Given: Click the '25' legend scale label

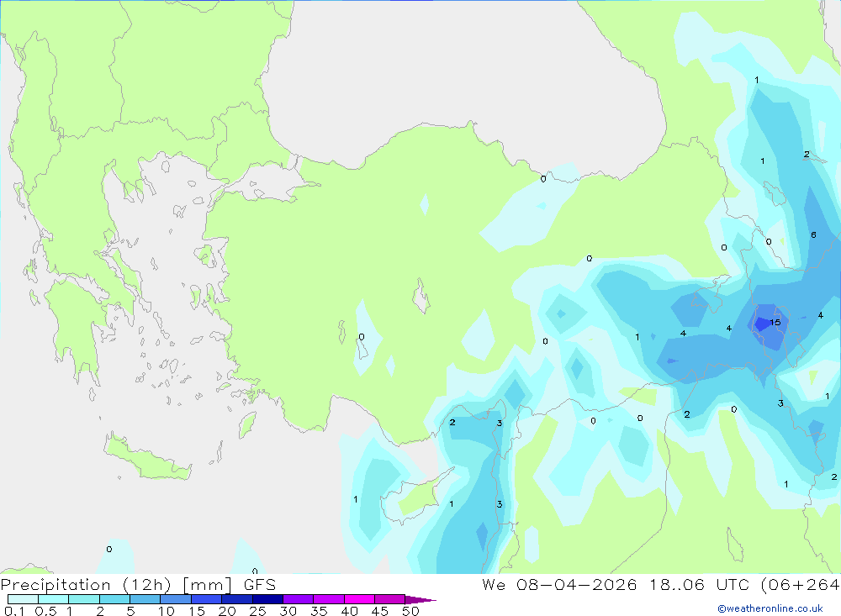Looking at the screenshot, I should [257, 611].
